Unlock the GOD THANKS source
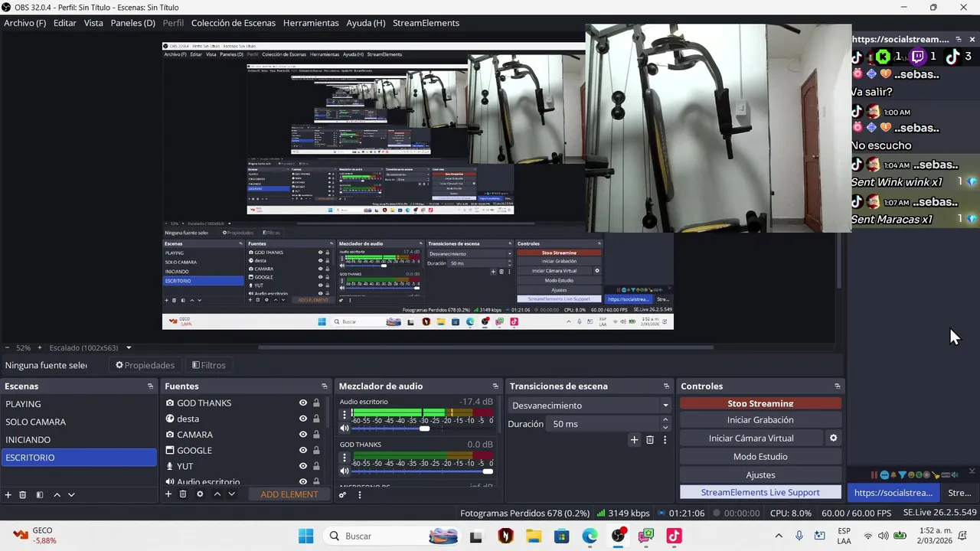 click(x=316, y=403)
